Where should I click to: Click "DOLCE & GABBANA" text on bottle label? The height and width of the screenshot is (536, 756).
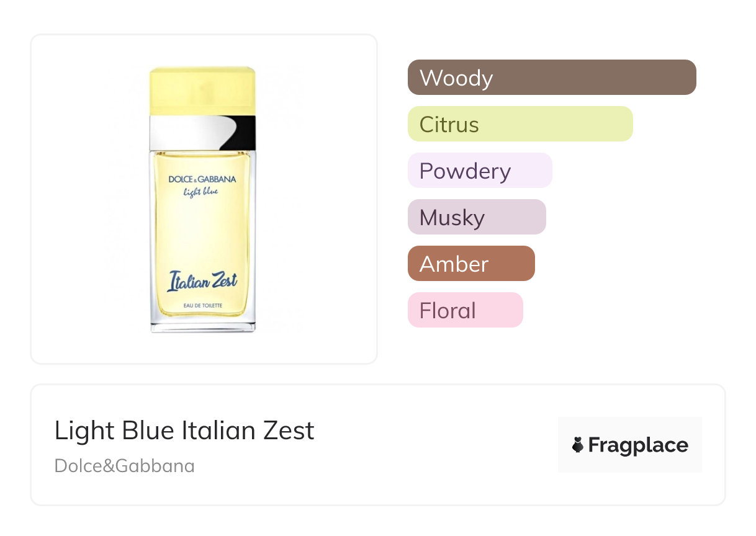[202, 179]
